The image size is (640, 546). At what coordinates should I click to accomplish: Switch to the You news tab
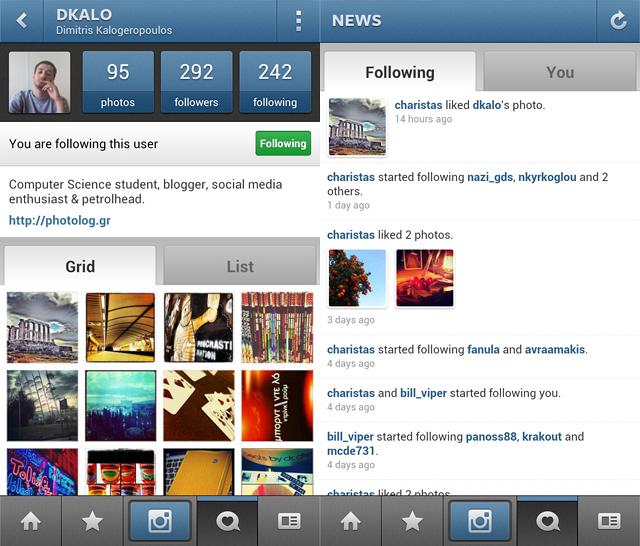[x=560, y=72]
